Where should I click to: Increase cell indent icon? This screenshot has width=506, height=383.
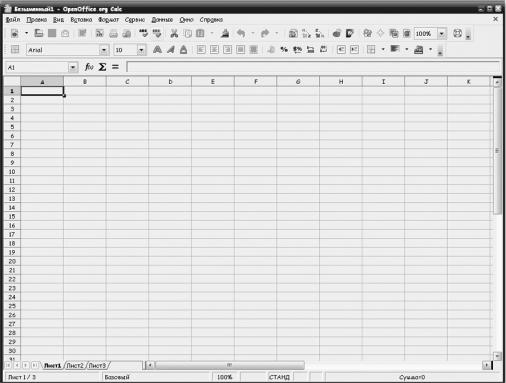point(354,50)
